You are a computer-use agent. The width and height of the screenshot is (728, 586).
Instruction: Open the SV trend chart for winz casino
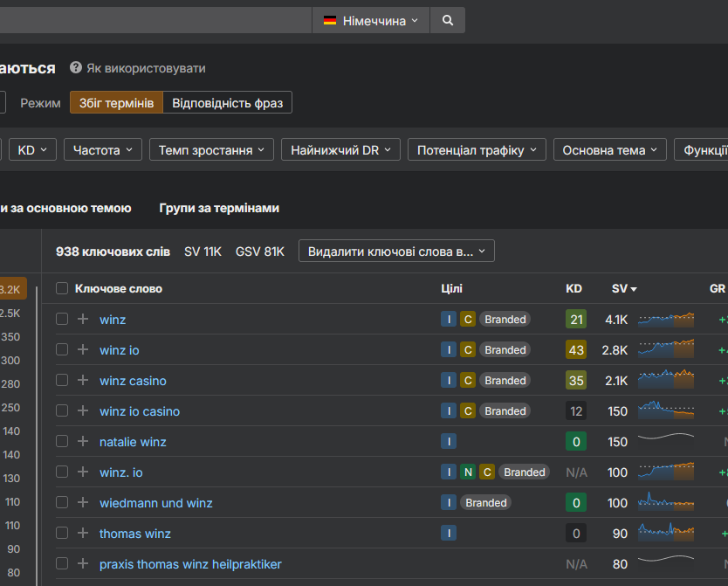[666, 379]
